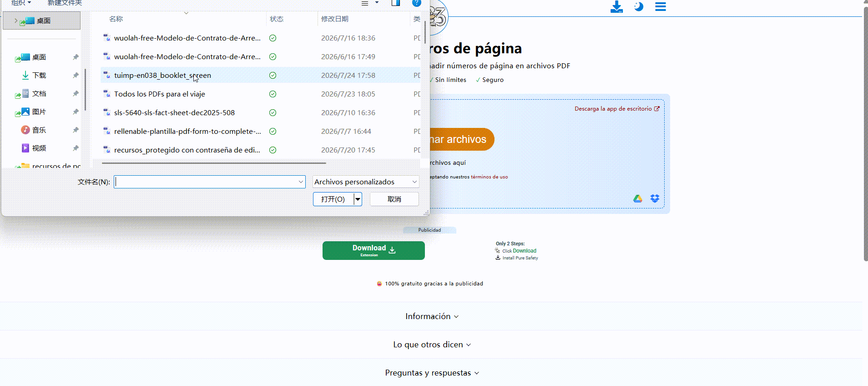
Task: Open the 文件名 history dropdown arrow
Action: (x=301, y=182)
